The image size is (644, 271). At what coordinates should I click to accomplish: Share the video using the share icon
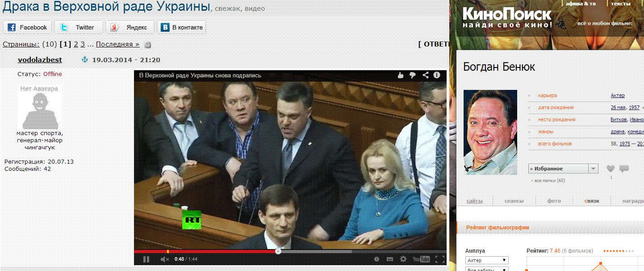point(425,75)
